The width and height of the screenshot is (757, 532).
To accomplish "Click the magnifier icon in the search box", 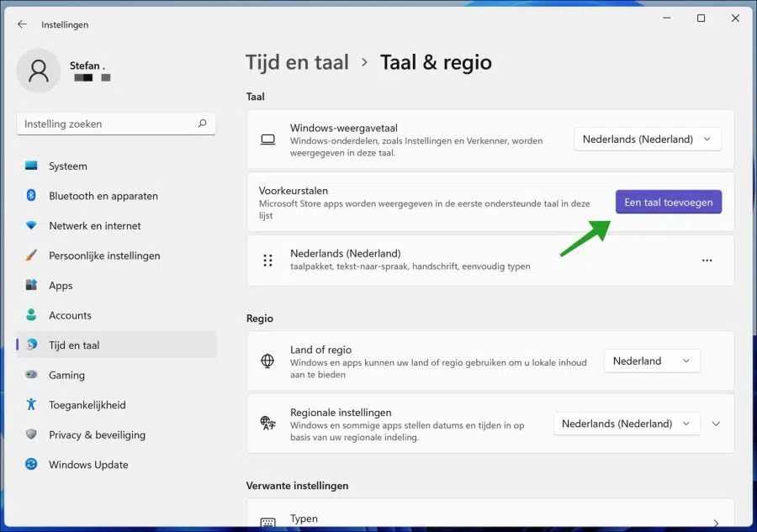I will tap(202, 124).
